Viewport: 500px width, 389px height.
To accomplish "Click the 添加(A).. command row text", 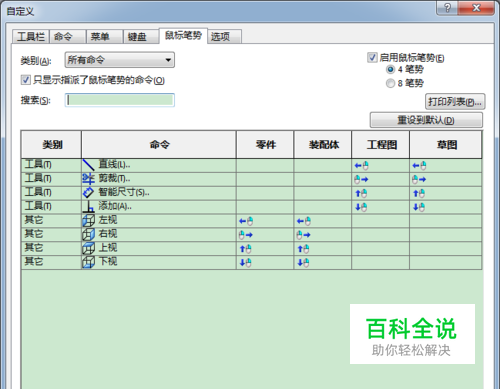I will point(115,206).
